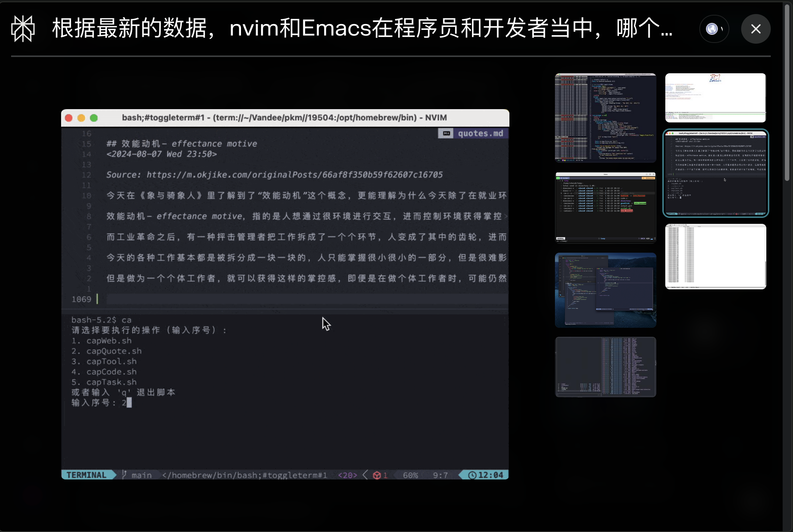793x532 pixels.
Task: Click the Perplexity logo icon
Action: pyautogui.click(x=23, y=29)
